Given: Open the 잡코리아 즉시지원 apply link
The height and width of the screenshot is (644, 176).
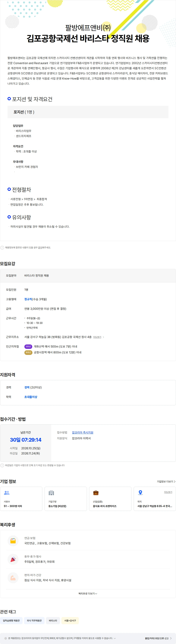Looking at the screenshot, I should pos(82,432).
